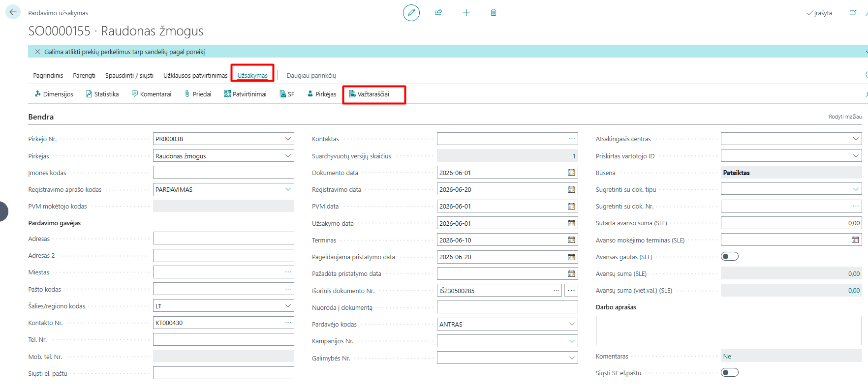This screenshot has width=868, height=391.
Task: Open calendar for PVM data
Action: click(x=571, y=206)
